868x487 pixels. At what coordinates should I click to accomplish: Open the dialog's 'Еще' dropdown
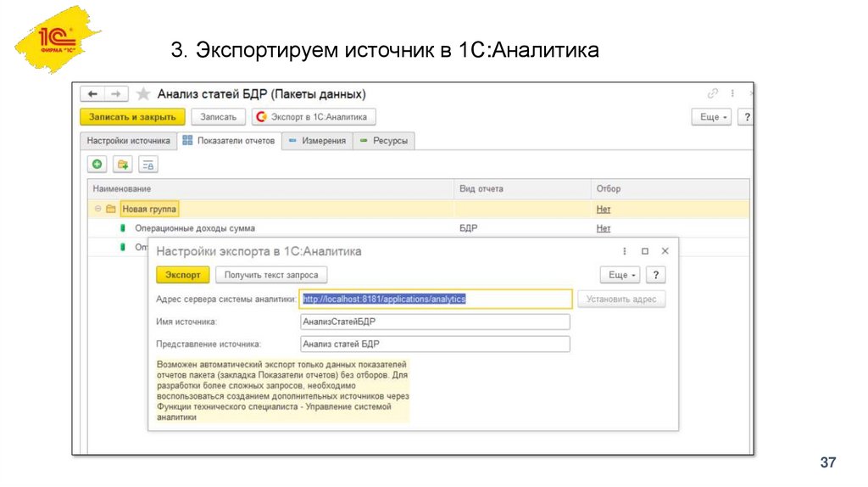point(620,275)
